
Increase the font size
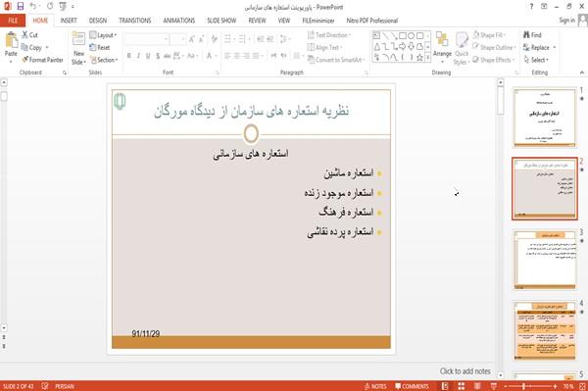[x=192, y=39]
